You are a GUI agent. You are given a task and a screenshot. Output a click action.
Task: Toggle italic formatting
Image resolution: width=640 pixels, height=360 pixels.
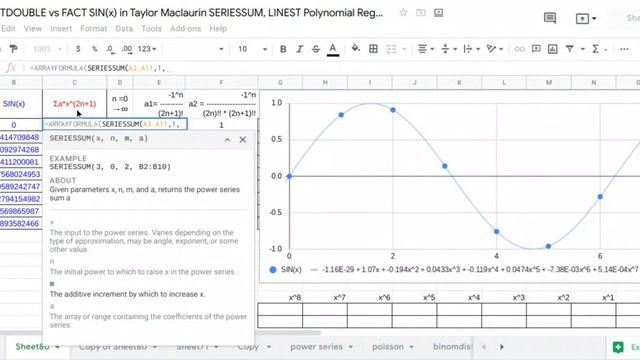[299, 49]
